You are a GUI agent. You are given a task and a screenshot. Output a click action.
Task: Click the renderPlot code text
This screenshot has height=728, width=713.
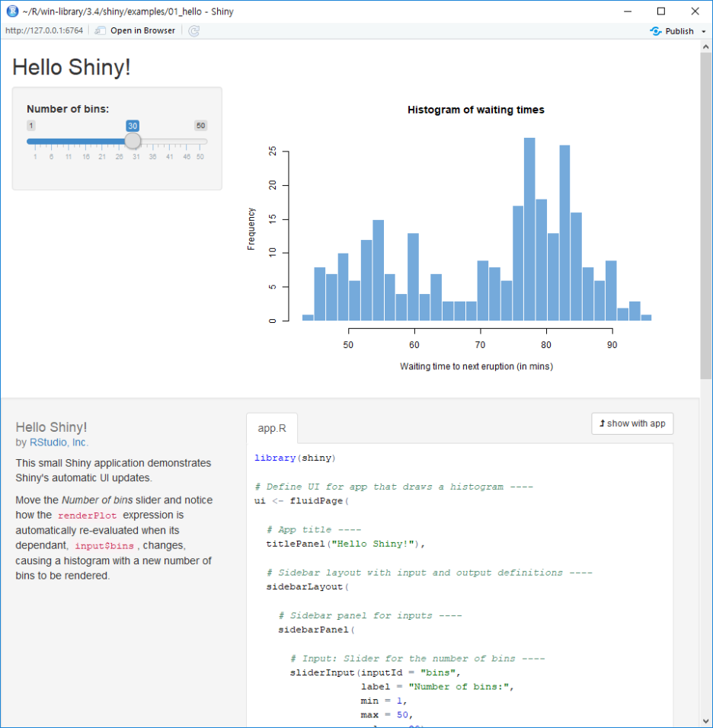pos(88,516)
